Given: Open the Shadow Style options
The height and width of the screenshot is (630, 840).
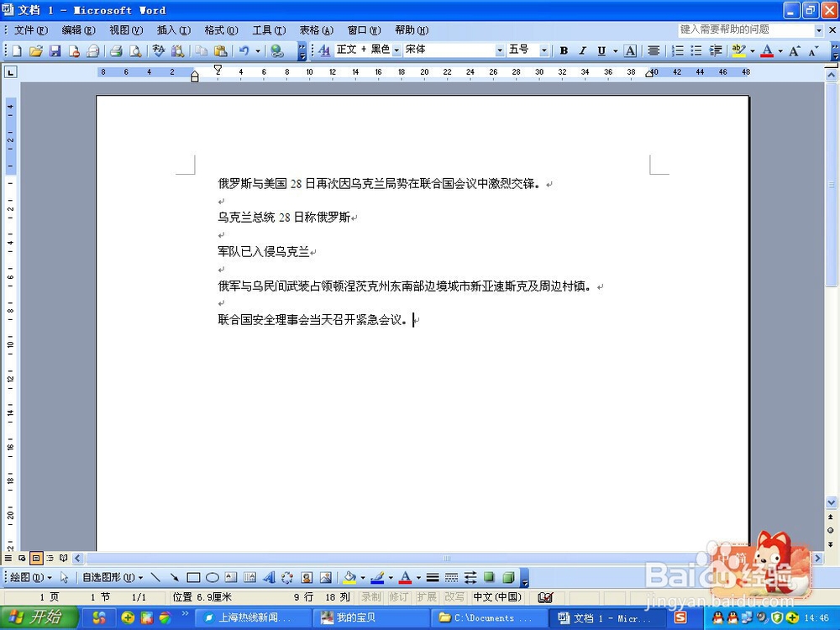Looking at the screenshot, I should (x=489, y=578).
